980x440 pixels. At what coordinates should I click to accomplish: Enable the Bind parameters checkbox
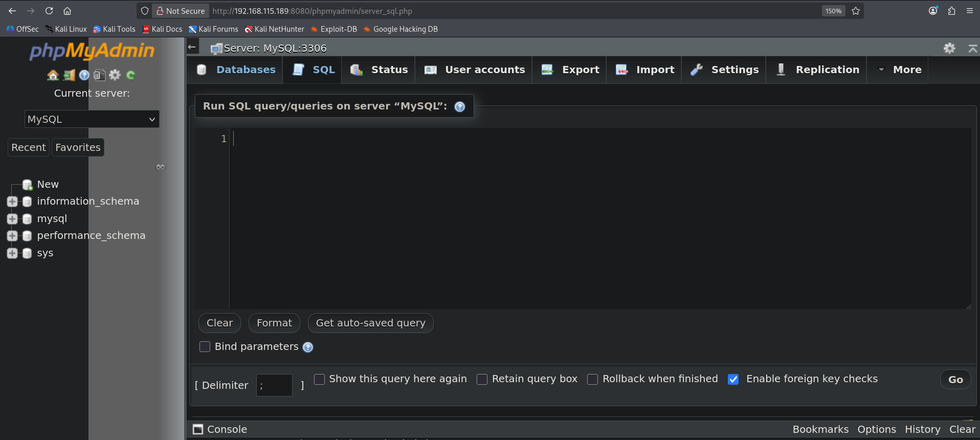205,347
